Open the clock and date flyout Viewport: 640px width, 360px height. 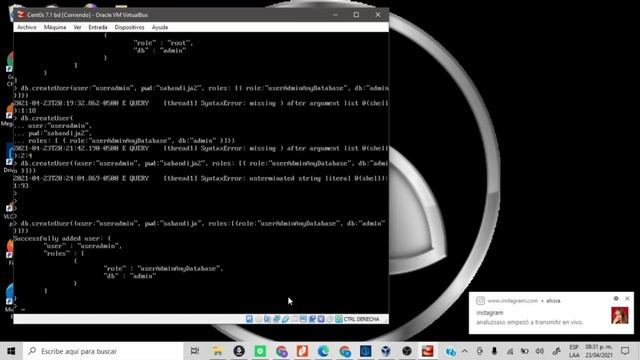pos(599,351)
